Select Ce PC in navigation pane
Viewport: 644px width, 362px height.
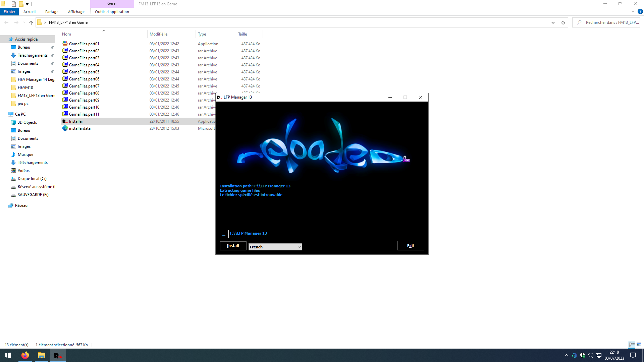[x=20, y=114]
